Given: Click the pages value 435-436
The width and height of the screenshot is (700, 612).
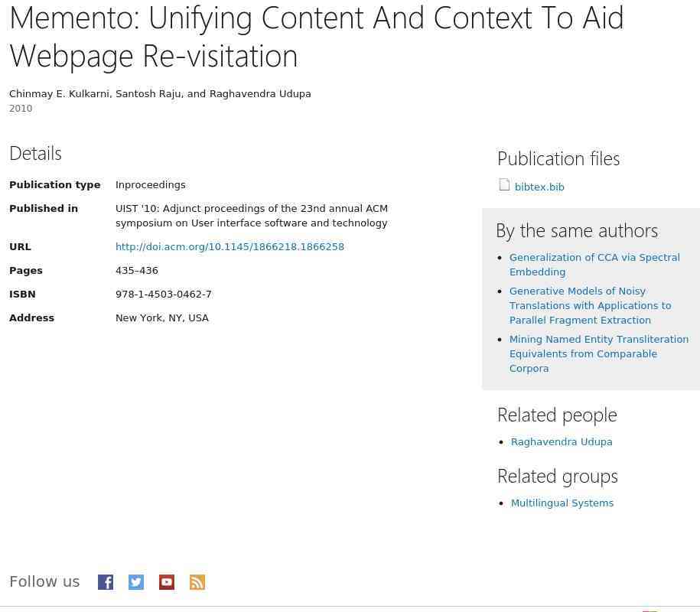Looking at the screenshot, I should (x=137, y=271).
